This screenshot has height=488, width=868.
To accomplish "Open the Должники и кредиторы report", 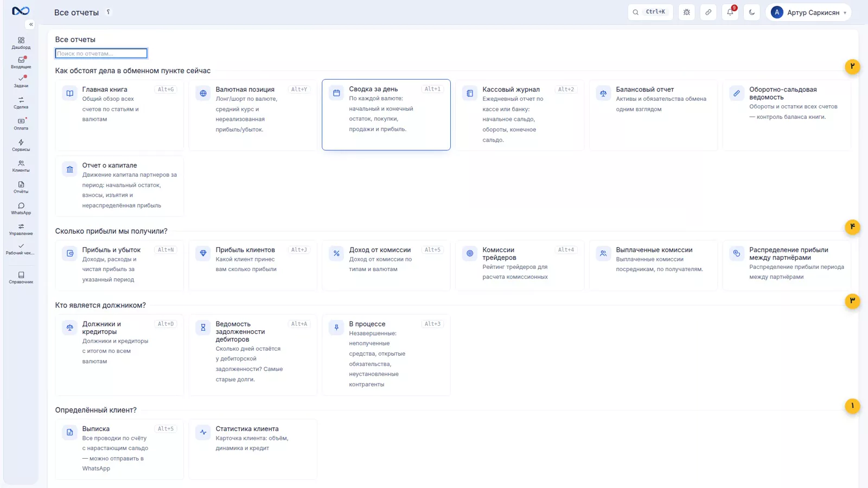I will pos(119,355).
